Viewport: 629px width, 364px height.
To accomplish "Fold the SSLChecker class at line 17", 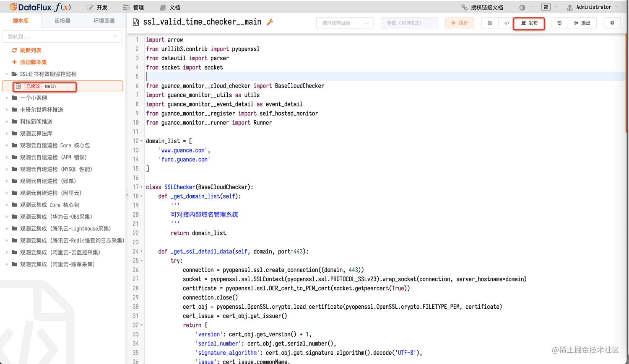I will 142,187.
